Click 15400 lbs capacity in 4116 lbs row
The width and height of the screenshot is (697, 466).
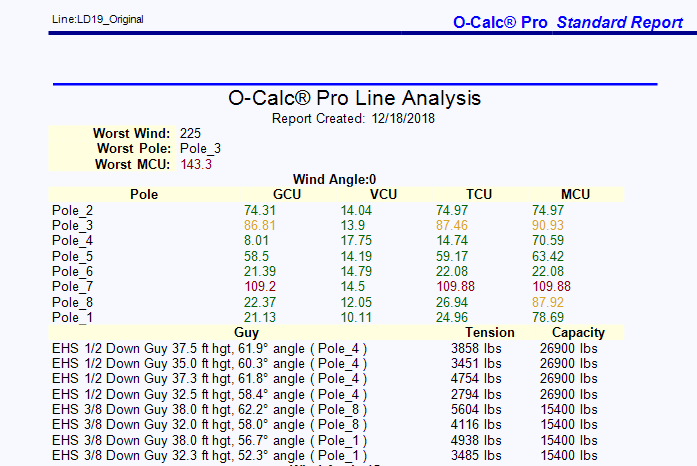(x=569, y=425)
